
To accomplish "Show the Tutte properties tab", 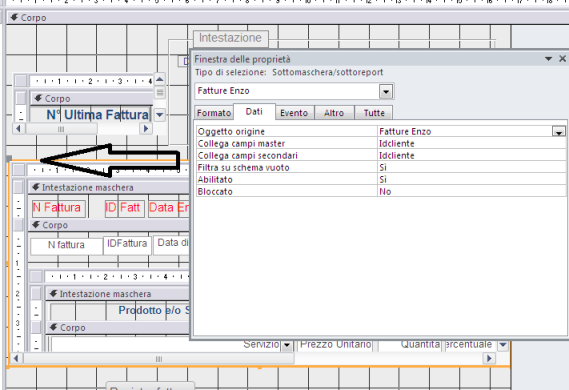I will coord(374,113).
